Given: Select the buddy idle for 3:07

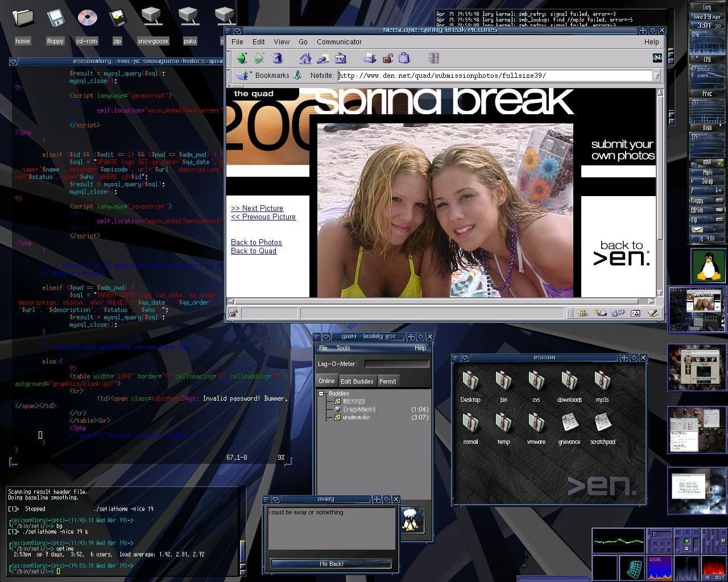Looking at the screenshot, I should [x=378, y=417].
